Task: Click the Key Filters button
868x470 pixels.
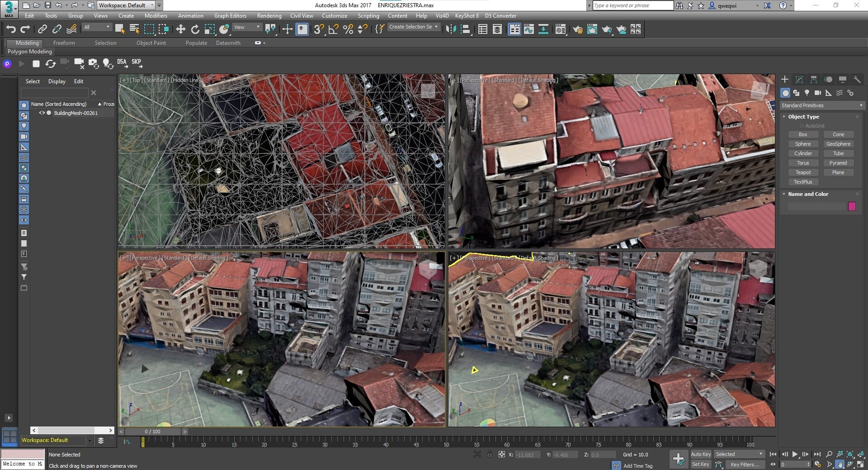Action: coord(744,465)
